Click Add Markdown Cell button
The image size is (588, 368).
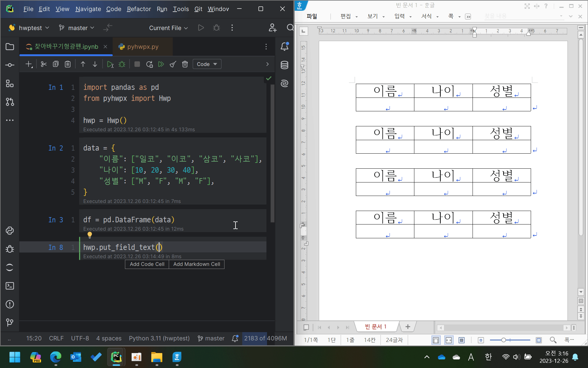[197, 264]
